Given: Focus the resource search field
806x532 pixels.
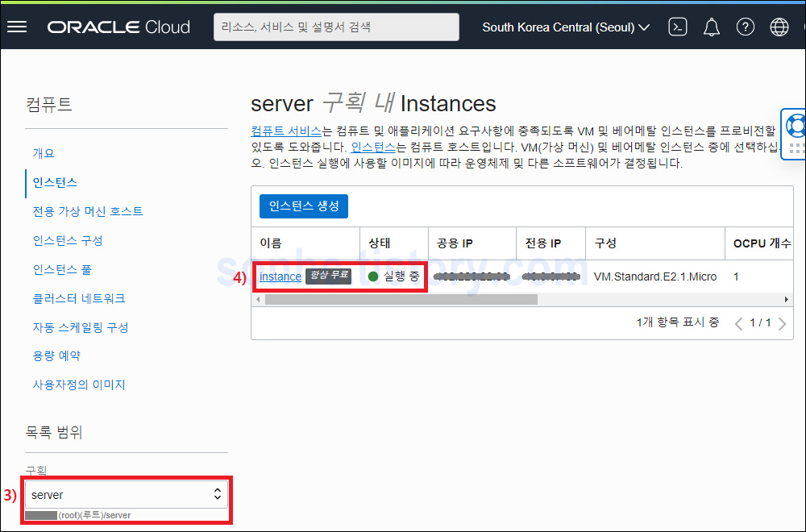Looking at the screenshot, I should [x=336, y=27].
